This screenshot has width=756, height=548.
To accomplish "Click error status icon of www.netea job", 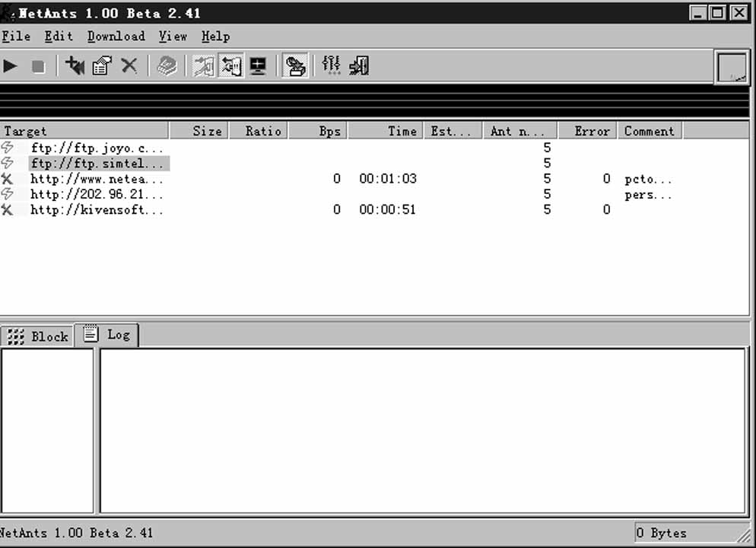I will click(7, 179).
